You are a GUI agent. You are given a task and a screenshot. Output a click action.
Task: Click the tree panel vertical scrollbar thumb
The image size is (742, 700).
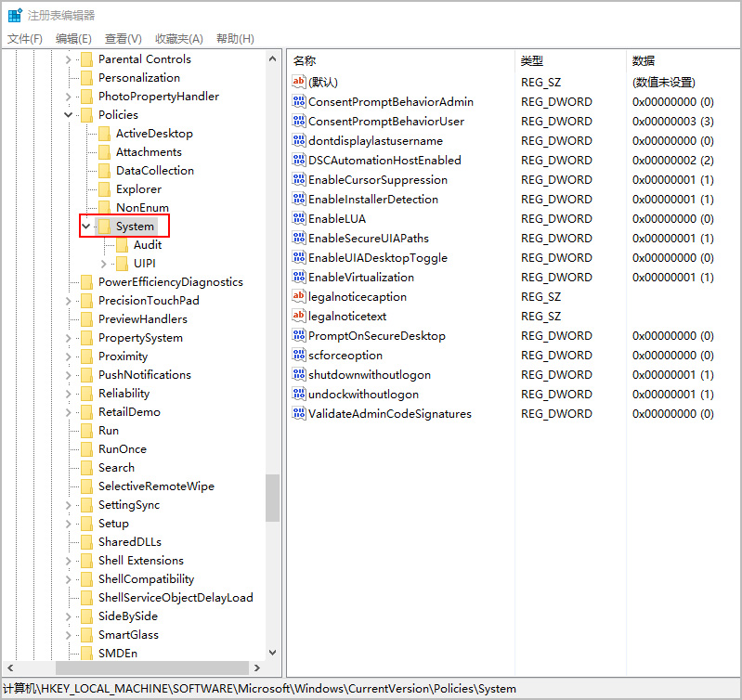click(272, 498)
